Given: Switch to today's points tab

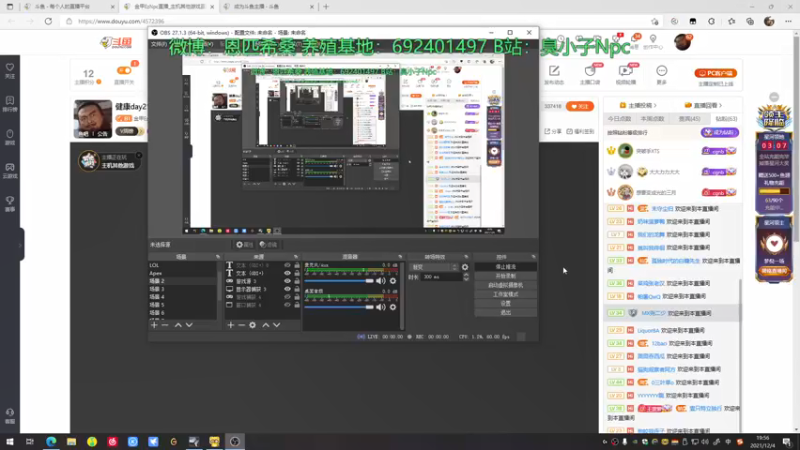Looking at the screenshot, I should click(x=619, y=118).
